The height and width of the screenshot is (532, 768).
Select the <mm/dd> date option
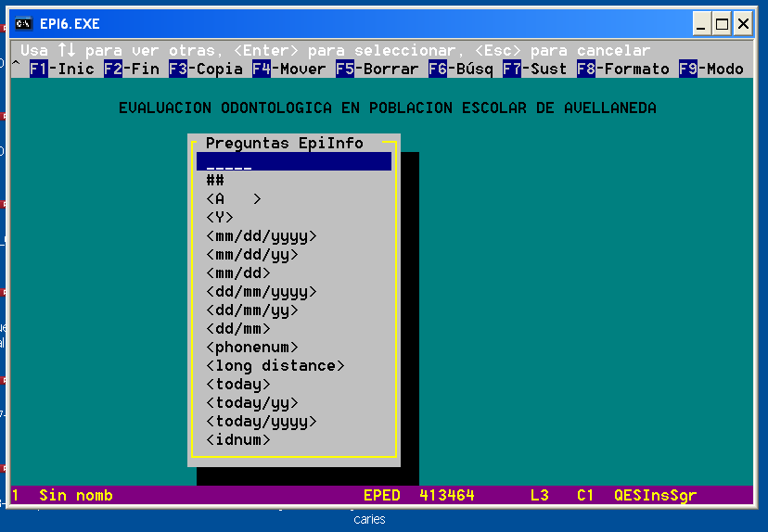click(238, 272)
